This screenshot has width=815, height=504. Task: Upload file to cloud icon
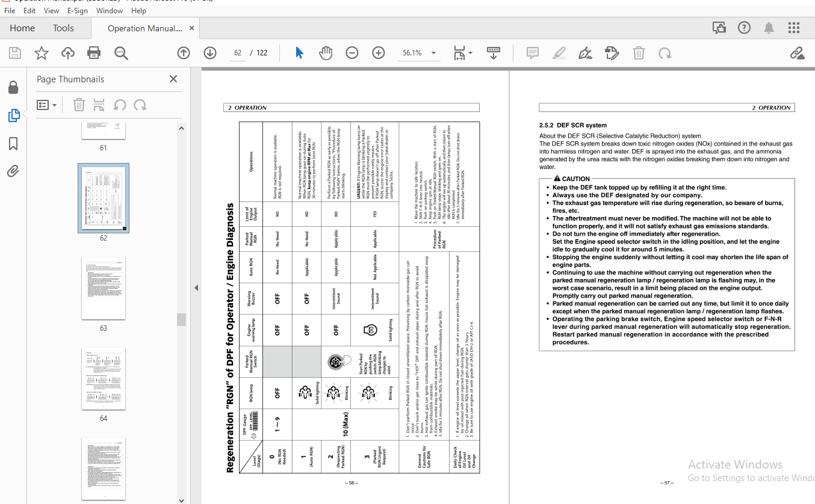tap(68, 53)
